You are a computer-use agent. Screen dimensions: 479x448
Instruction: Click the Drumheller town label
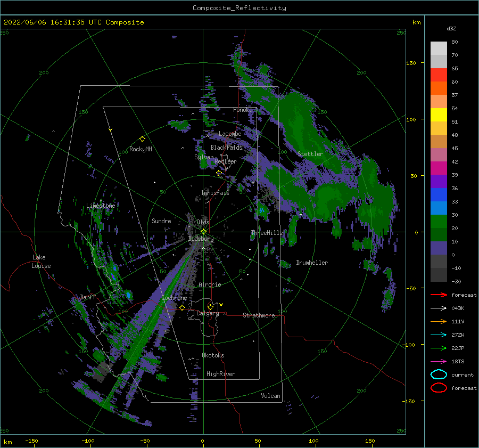click(312, 263)
